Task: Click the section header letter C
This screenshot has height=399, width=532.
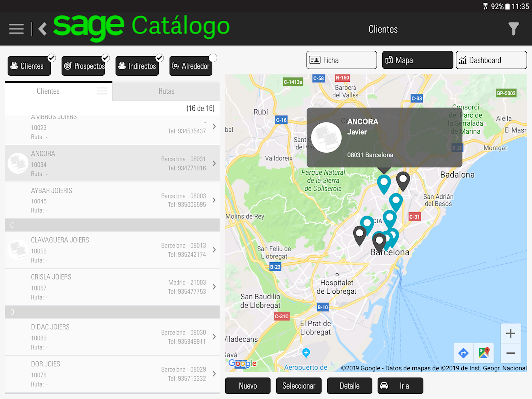Action: click(x=12, y=225)
